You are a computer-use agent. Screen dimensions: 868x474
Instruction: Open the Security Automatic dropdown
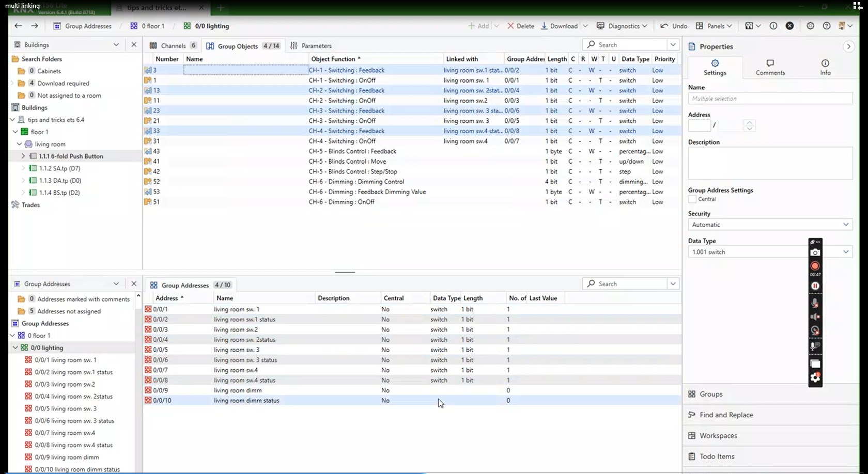tap(770, 225)
